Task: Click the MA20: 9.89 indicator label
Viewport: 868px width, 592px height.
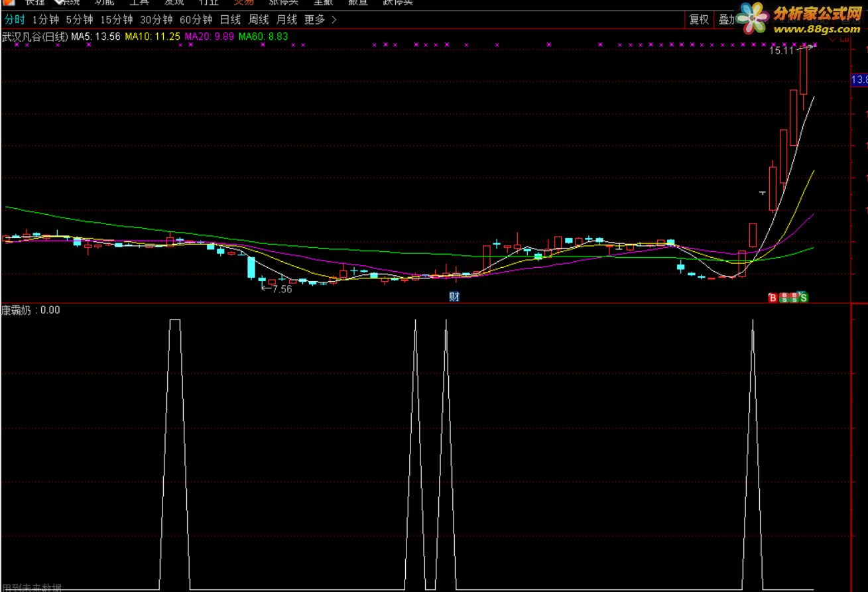Action: [x=210, y=36]
